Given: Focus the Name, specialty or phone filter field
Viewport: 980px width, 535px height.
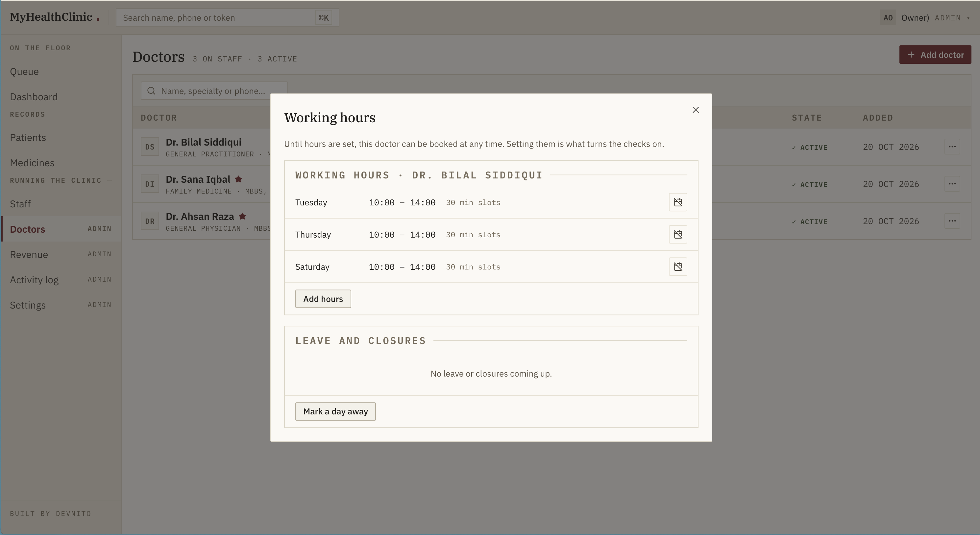Looking at the screenshot, I should [214, 91].
